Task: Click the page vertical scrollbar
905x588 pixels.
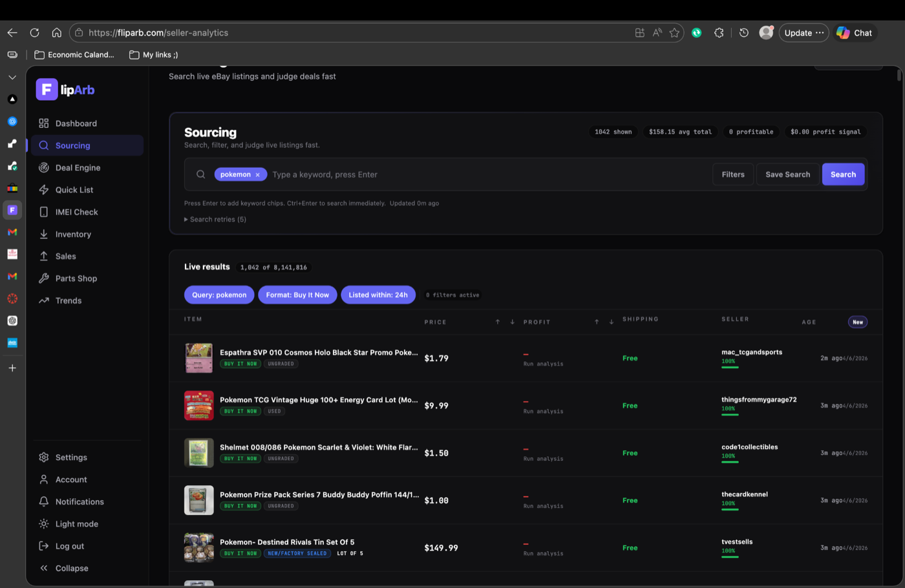Action: 899,76
